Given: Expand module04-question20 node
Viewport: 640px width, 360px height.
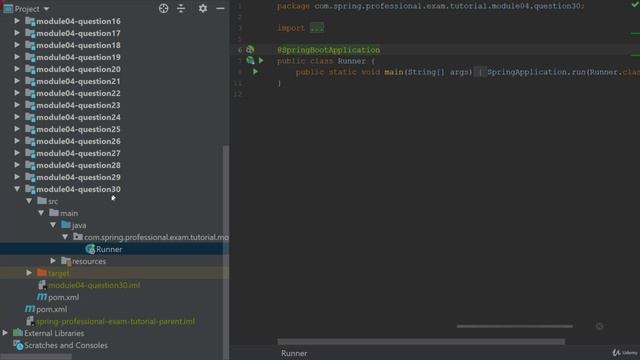Looking at the screenshot, I should [17, 69].
